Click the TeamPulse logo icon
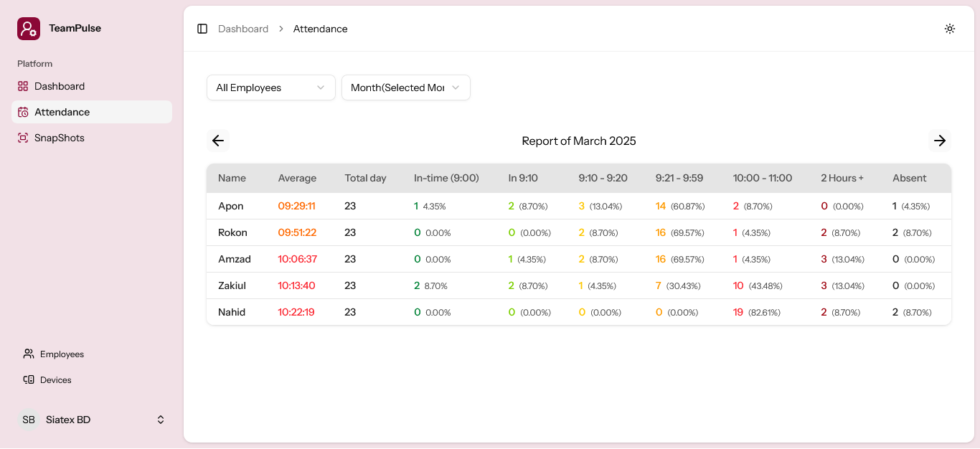Image resolution: width=980 pixels, height=449 pixels. point(29,29)
